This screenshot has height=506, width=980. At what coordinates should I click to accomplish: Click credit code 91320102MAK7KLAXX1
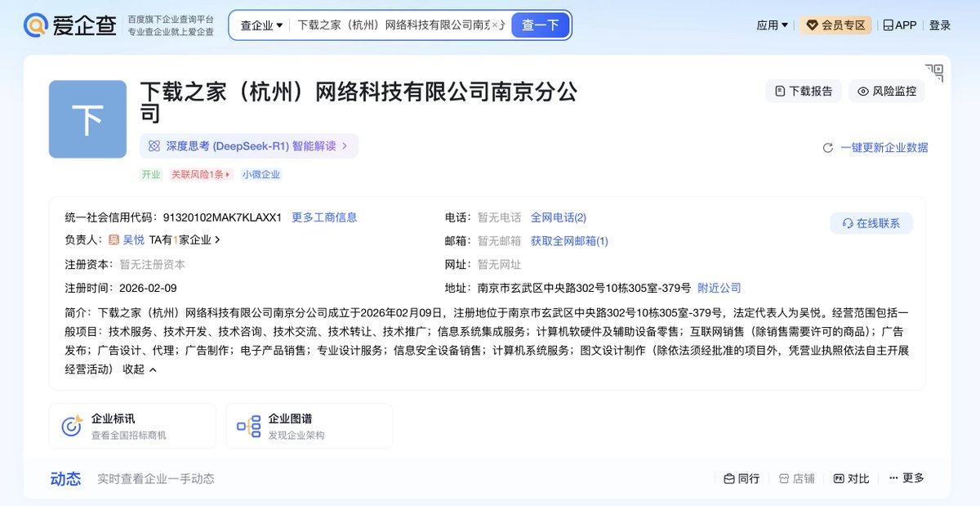(x=222, y=217)
